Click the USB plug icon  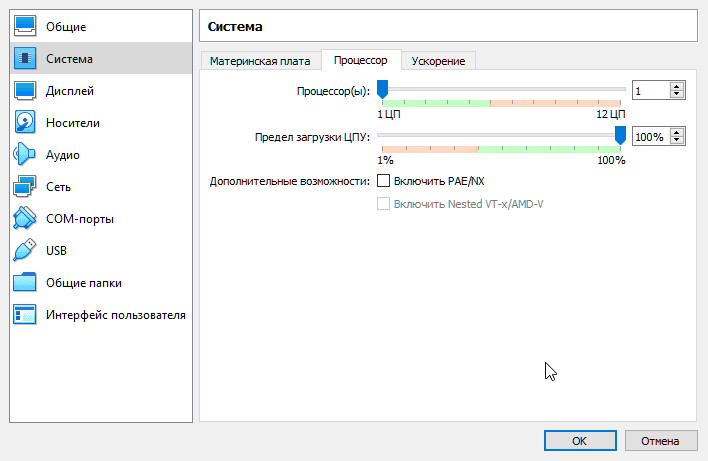[x=25, y=251]
